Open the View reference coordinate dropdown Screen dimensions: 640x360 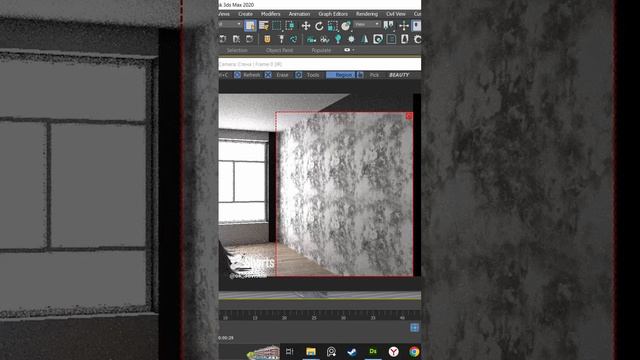click(x=367, y=24)
